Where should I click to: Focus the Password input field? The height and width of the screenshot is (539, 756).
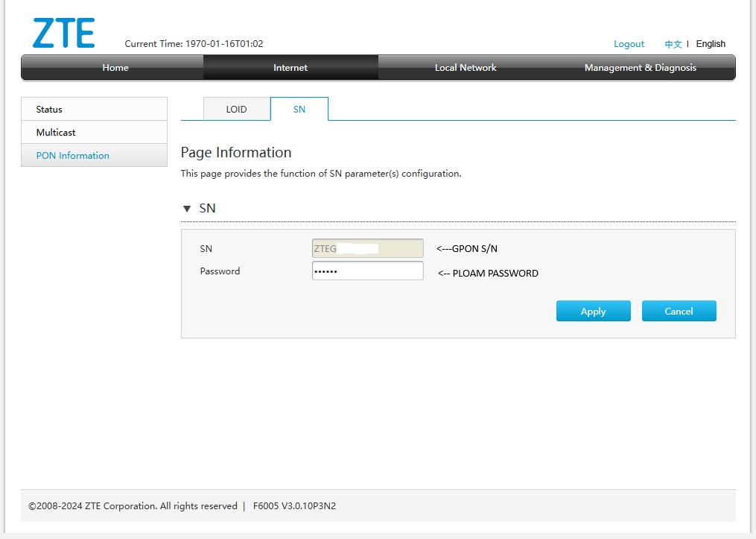click(x=367, y=271)
